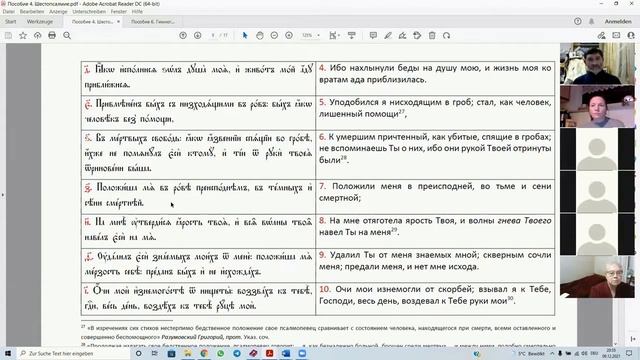Open find text with the magnifier icon
640x360 pixels.
67,36
